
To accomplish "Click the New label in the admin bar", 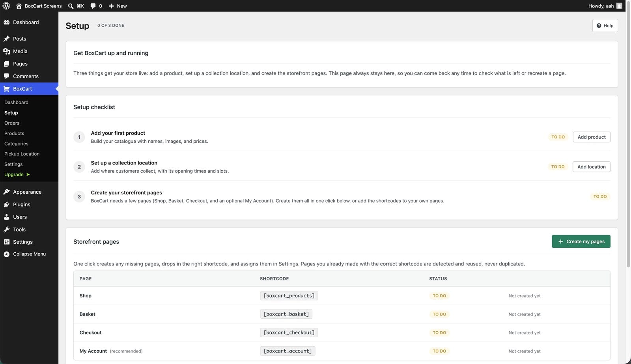I will 122,6.
